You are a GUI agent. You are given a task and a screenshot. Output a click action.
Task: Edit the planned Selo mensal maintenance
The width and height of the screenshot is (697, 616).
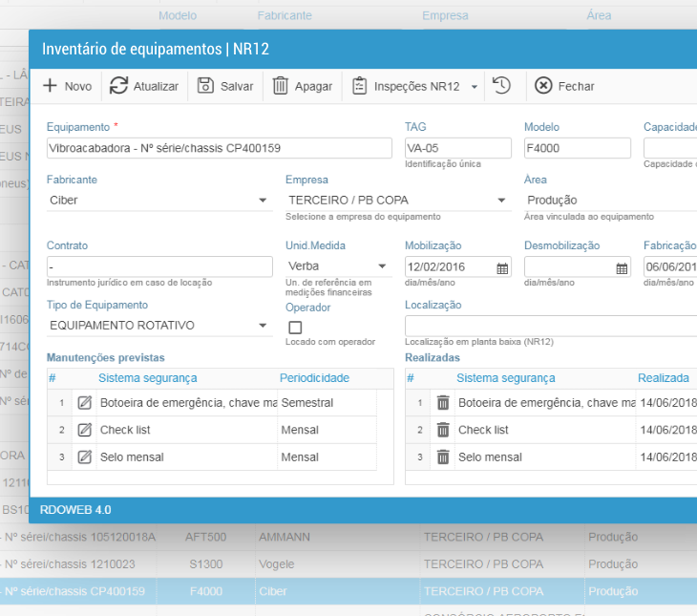point(84,457)
